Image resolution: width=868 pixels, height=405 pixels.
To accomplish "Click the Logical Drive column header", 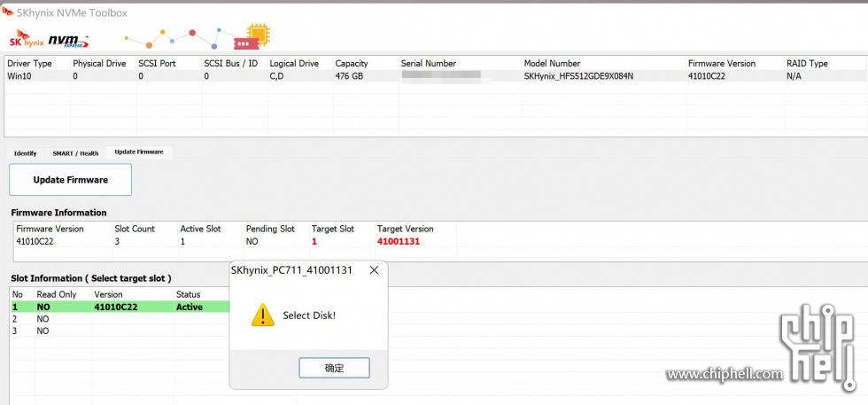I will pyautogui.click(x=294, y=63).
